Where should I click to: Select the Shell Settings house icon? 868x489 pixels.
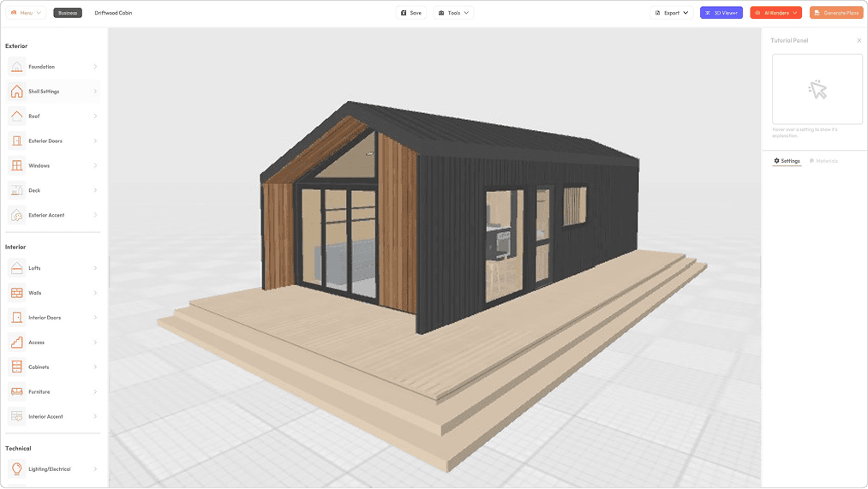[x=16, y=92]
